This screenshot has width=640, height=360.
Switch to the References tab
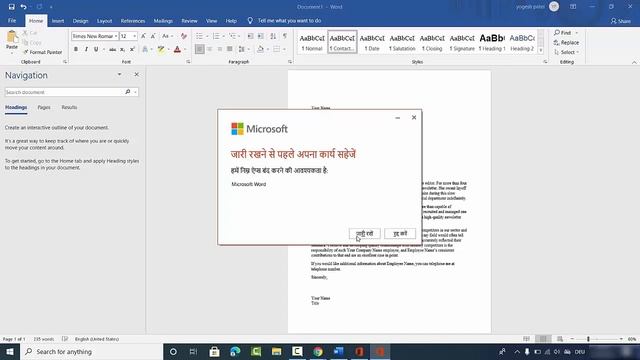(x=133, y=21)
